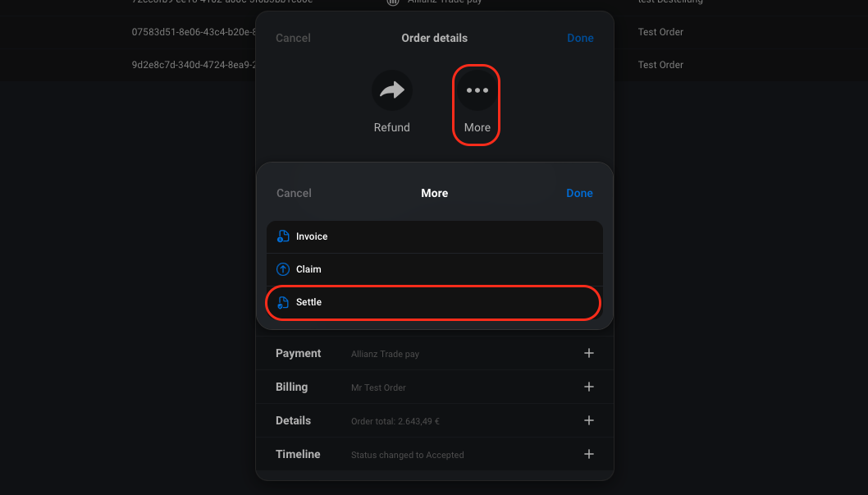Open the More three-dots icon
The image size is (868, 495).
coord(477,90)
